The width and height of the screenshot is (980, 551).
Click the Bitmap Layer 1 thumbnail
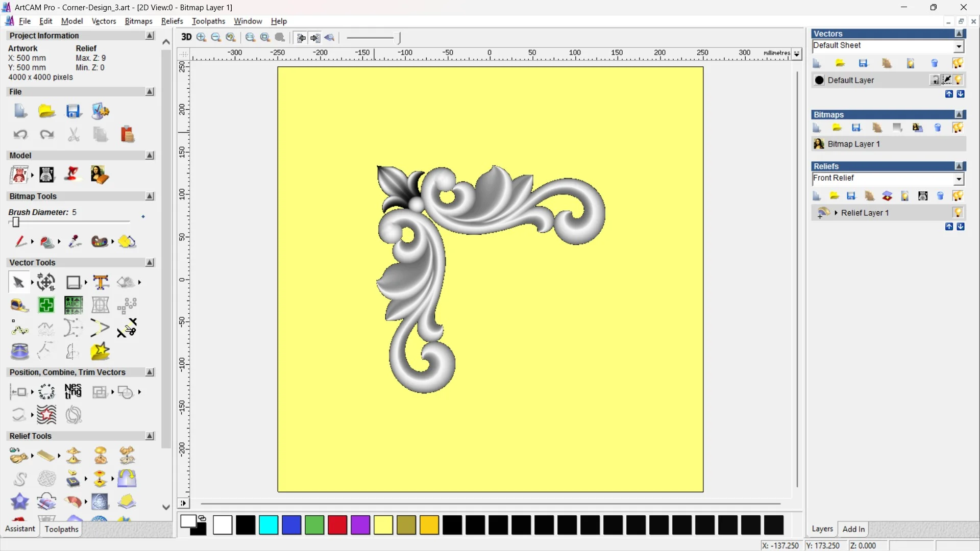819,144
